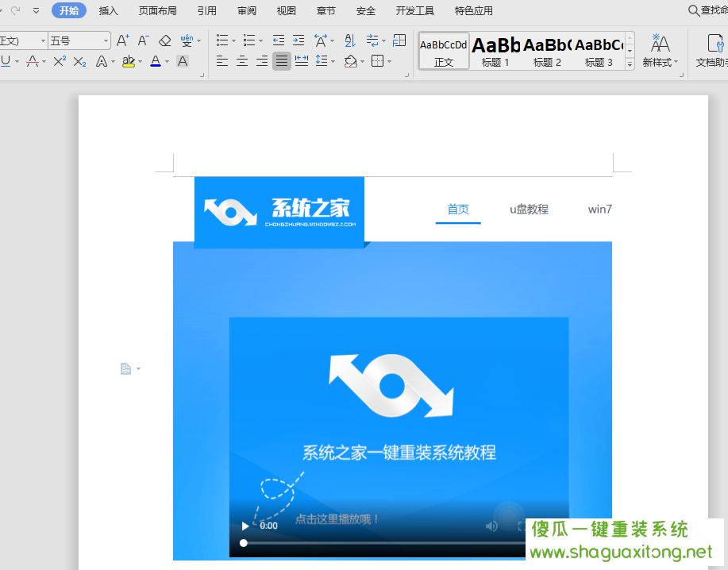728x570 pixels.
Task: Toggle the justify alignment button
Action: pyautogui.click(x=281, y=61)
